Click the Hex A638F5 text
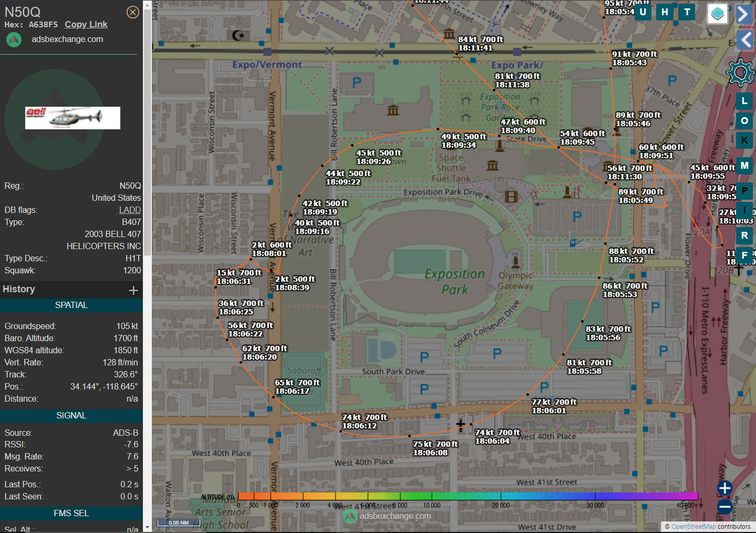756x533 pixels. [x=31, y=25]
